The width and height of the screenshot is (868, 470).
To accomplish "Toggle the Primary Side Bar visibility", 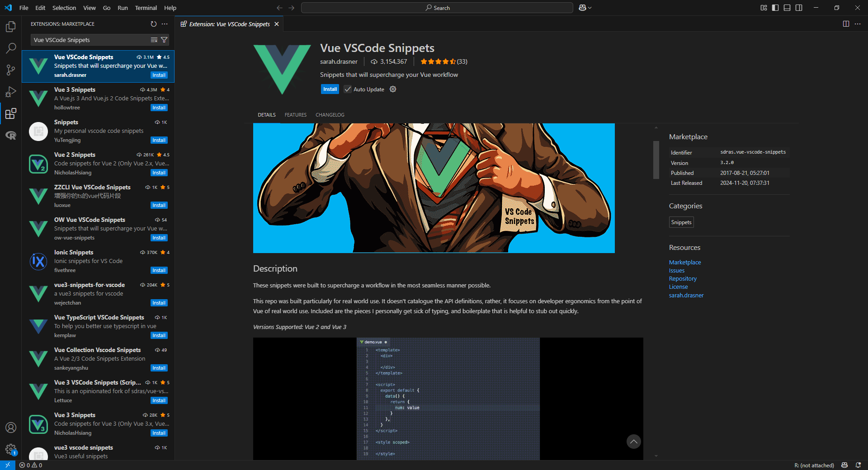I will coord(775,8).
